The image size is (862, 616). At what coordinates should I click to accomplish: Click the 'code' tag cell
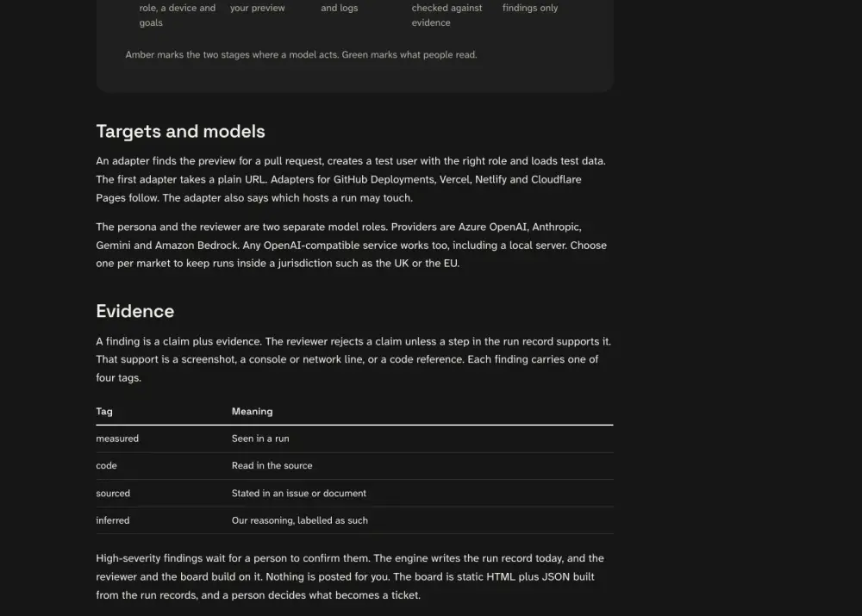coord(107,465)
